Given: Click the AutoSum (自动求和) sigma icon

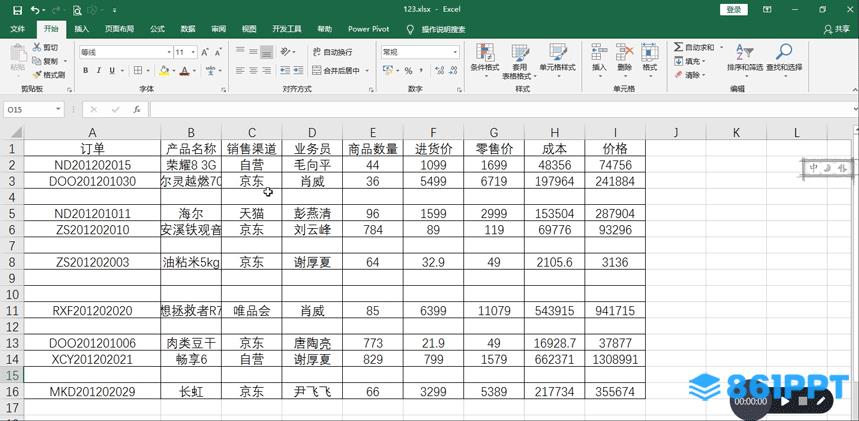Looking at the screenshot, I should pos(678,47).
